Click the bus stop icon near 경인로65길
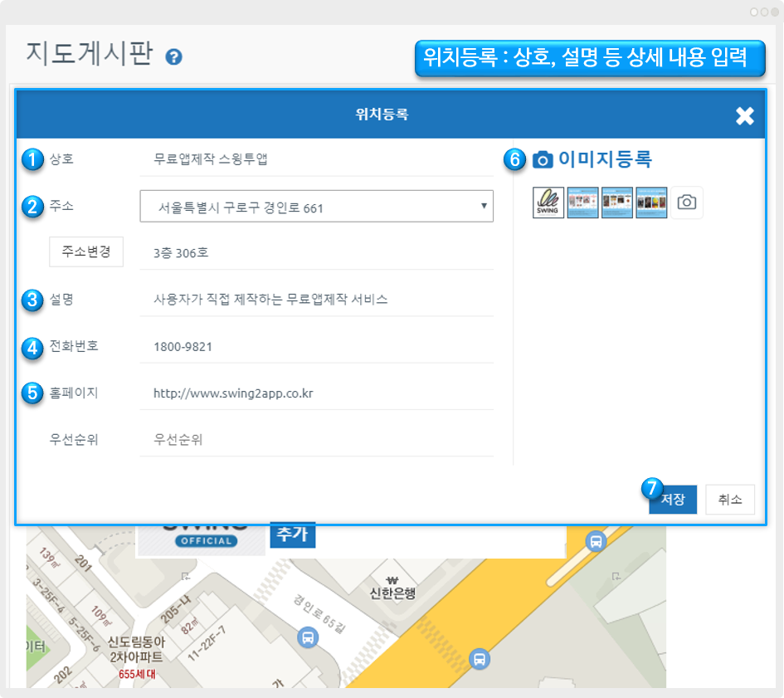Screen dimensions: 784x698 tap(307, 638)
